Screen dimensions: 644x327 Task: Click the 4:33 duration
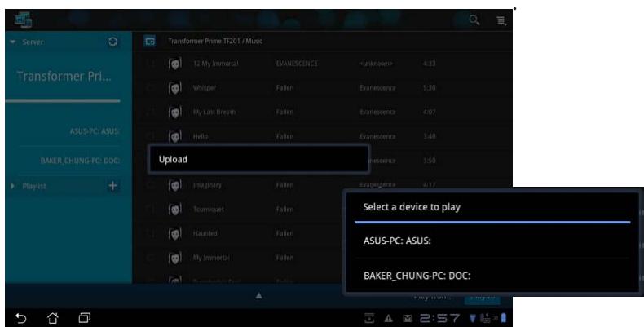coord(429,64)
